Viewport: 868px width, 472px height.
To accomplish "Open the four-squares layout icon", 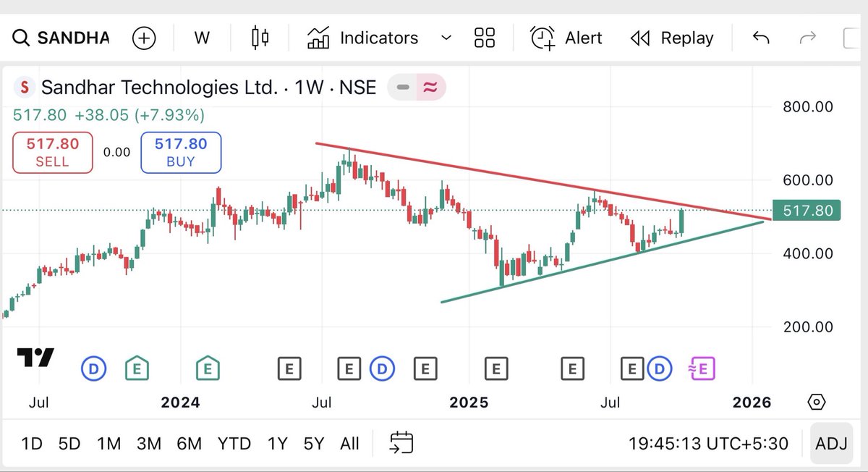I will pos(484,38).
